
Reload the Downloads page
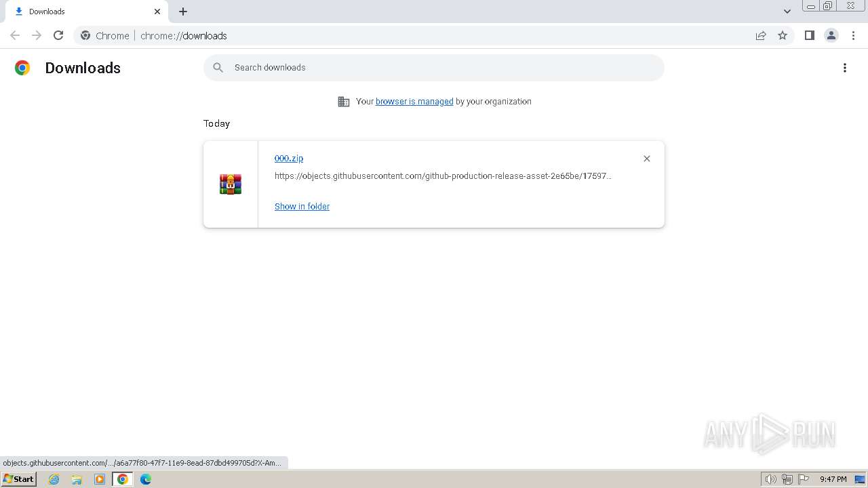[x=58, y=35]
